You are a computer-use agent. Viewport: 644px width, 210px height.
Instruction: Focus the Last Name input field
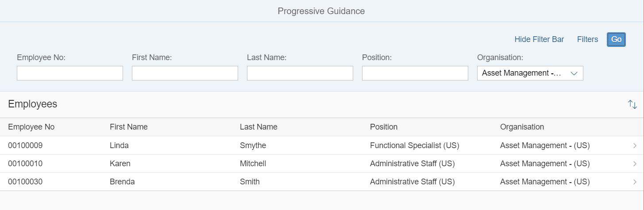pyautogui.click(x=300, y=73)
